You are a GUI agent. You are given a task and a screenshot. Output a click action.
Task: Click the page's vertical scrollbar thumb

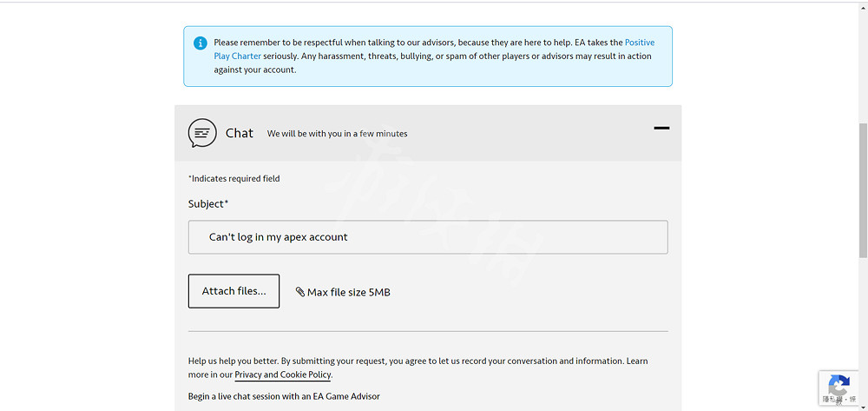tap(862, 189)
